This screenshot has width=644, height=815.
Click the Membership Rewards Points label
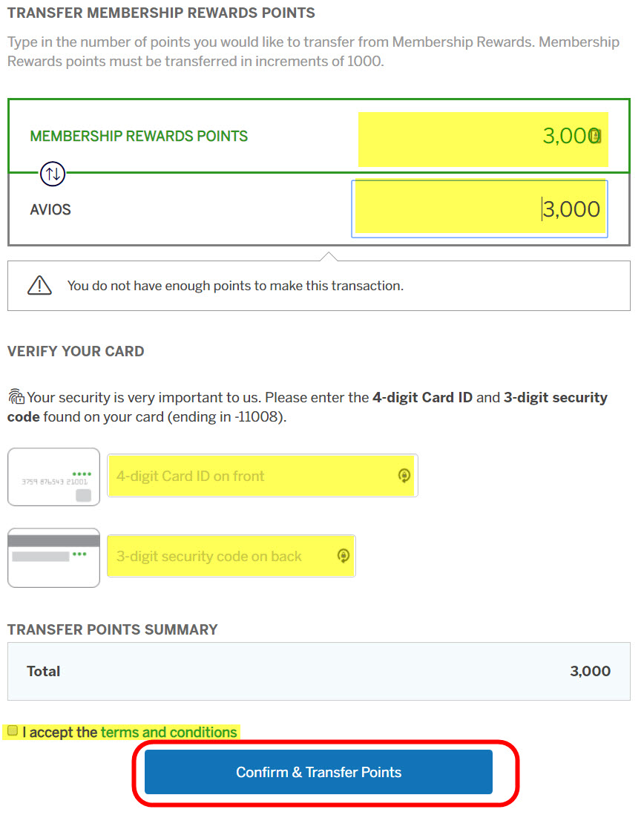138,136
